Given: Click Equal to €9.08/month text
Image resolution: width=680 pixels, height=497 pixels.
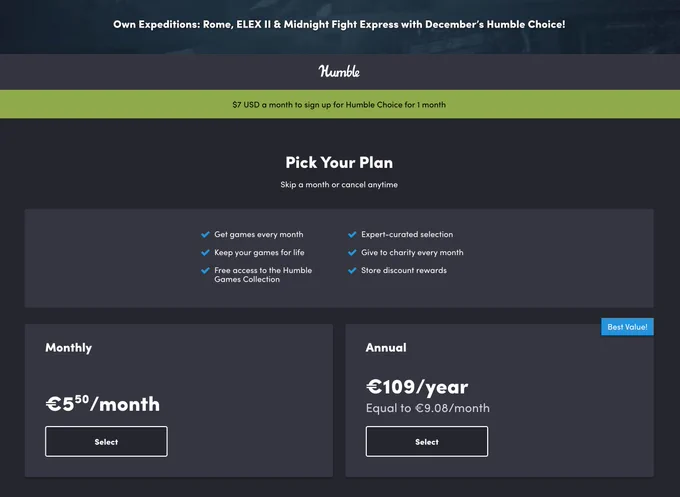Looking at the screenshot, I should (x=428, y=408).
